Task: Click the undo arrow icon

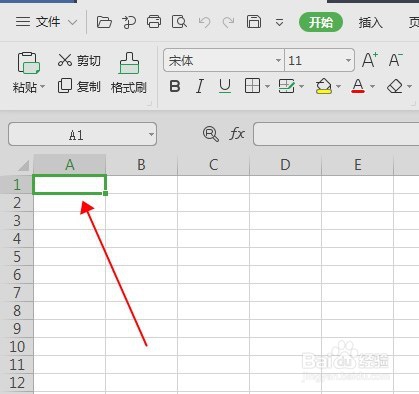Action: 204,23
